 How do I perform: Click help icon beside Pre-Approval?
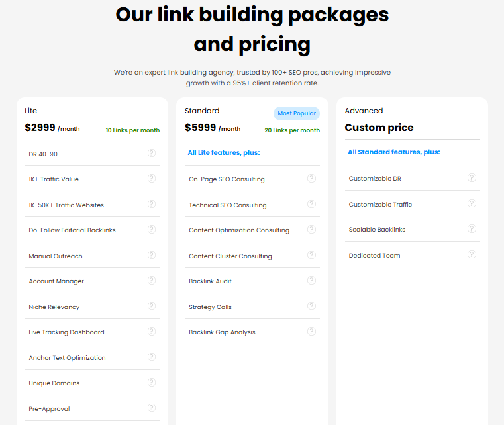152,408
